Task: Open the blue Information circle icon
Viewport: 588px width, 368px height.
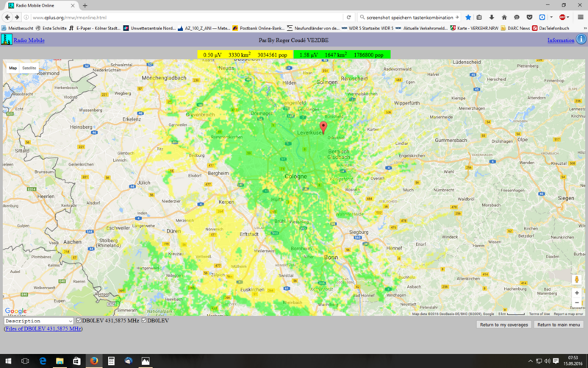Action: pyautogui.click(x=581, y=39)
